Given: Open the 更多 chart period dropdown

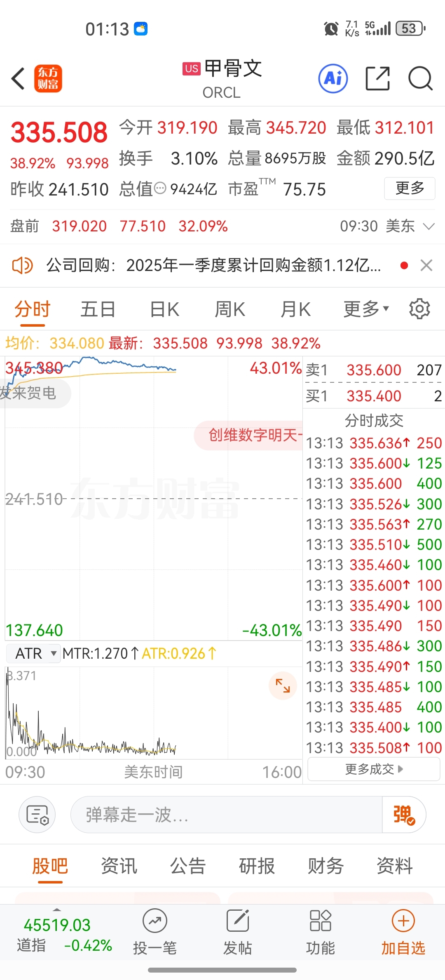Looking at the screenshot, I should point(366,309).
